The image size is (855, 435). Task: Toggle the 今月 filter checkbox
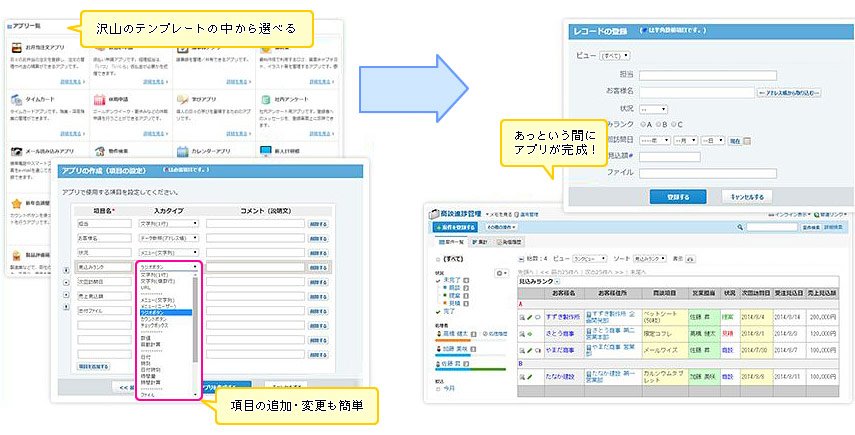tap(438, 389)
